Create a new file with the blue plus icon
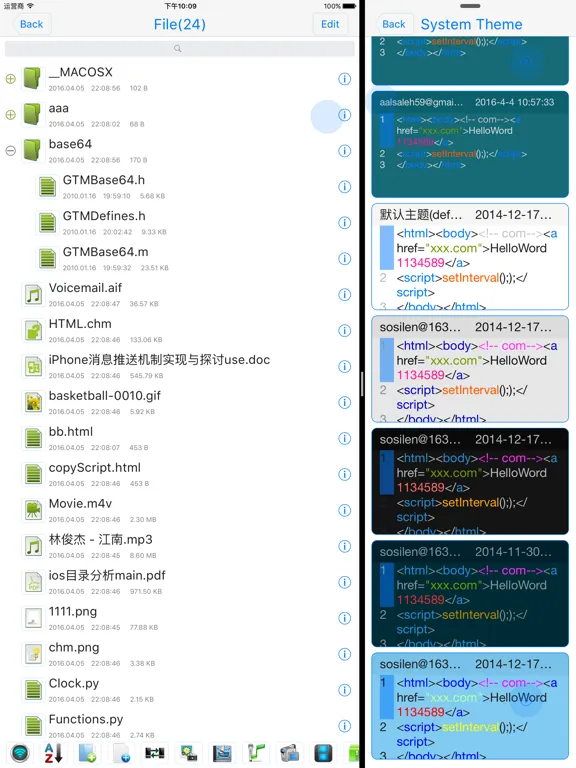The image size is (576, 768). coord(121,753)
